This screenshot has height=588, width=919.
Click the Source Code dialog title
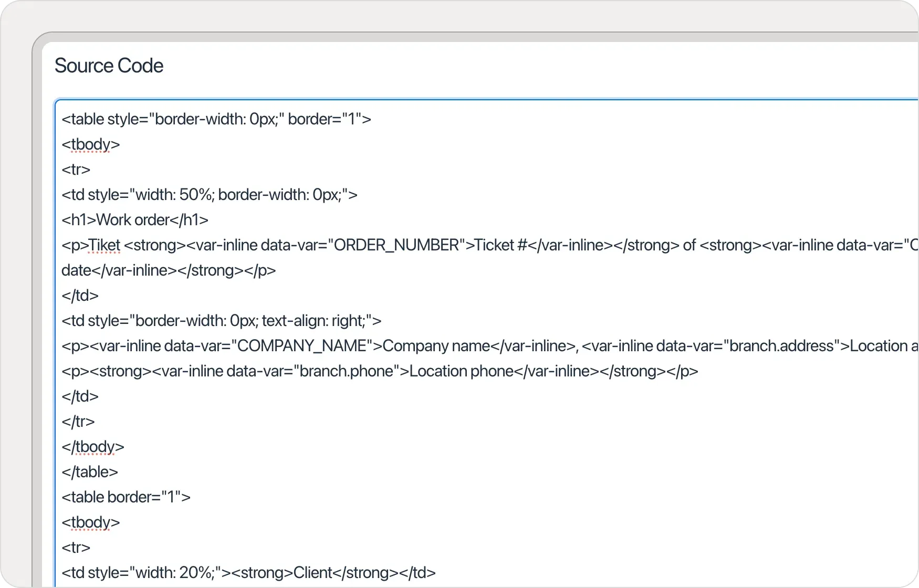tap(109, 65)
